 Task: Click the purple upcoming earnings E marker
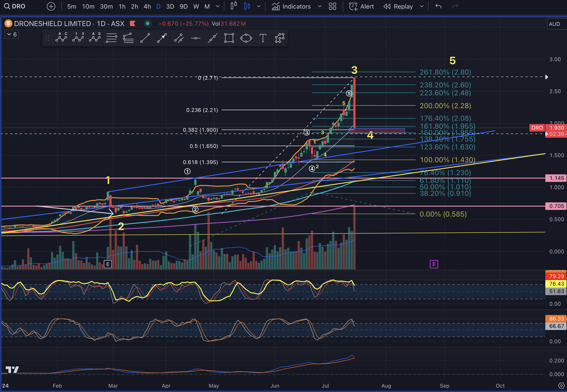pyautogui.click(x=434, y=264)
